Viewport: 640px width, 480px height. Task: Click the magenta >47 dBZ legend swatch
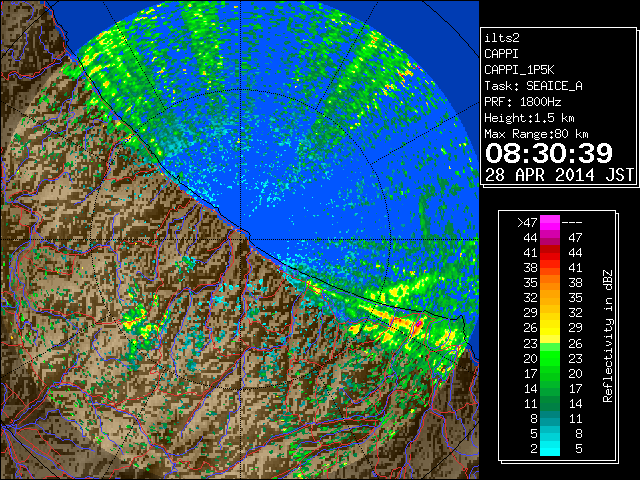coord(550,222)
